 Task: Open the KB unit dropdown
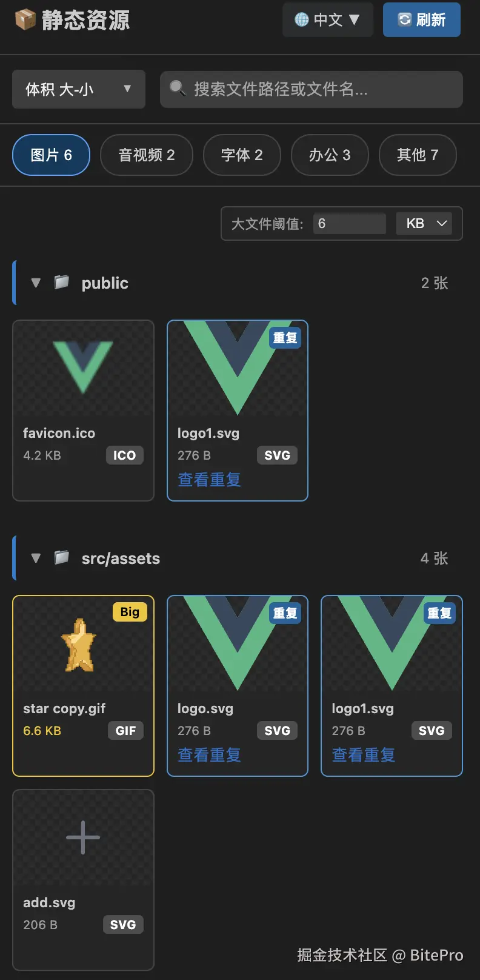424,224
